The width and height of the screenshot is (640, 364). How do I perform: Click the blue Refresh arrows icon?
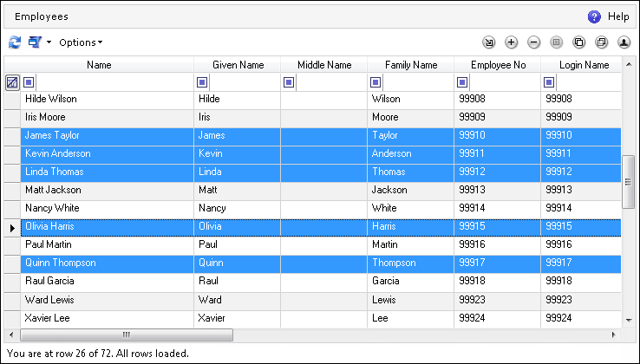[15, 42]
